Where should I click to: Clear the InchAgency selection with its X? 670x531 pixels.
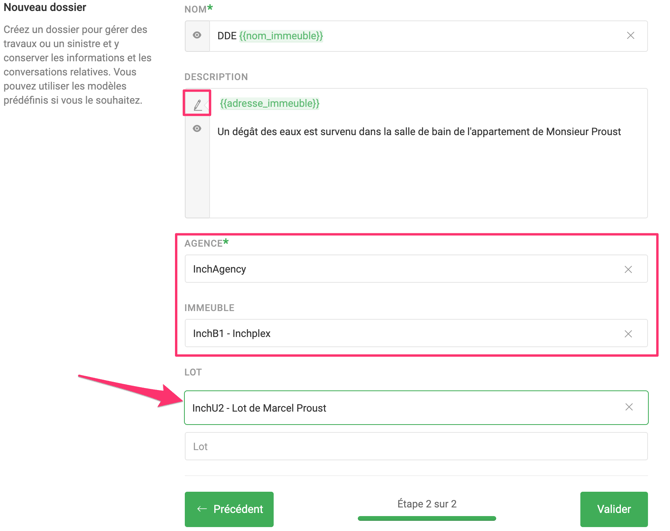pos(628,269)
